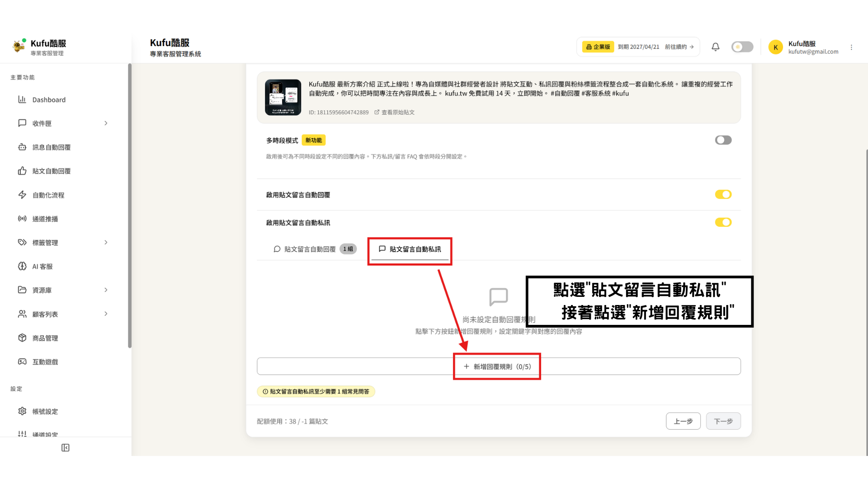Open Dashboard from the sidebar
868x488 pixels.
pos(49,99)
